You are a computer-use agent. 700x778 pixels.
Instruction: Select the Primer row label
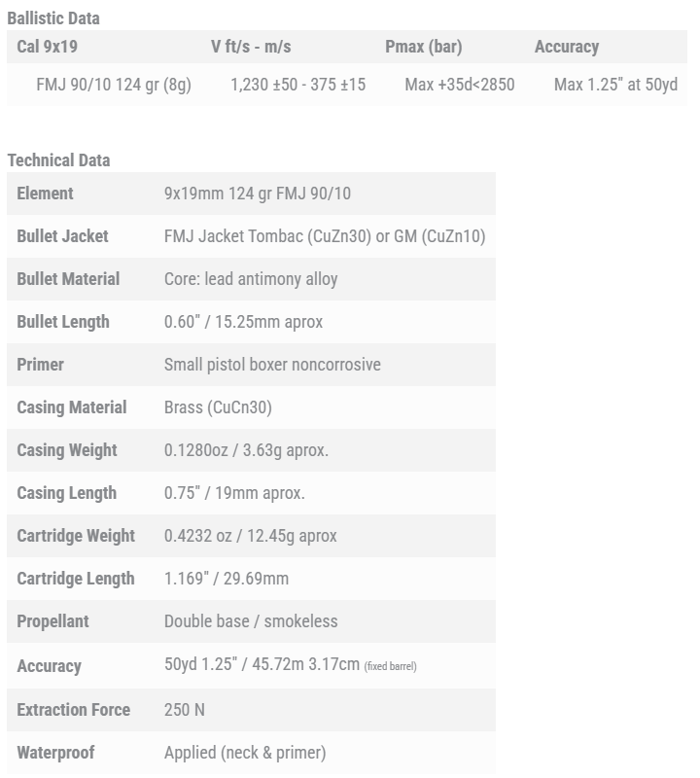40,365
